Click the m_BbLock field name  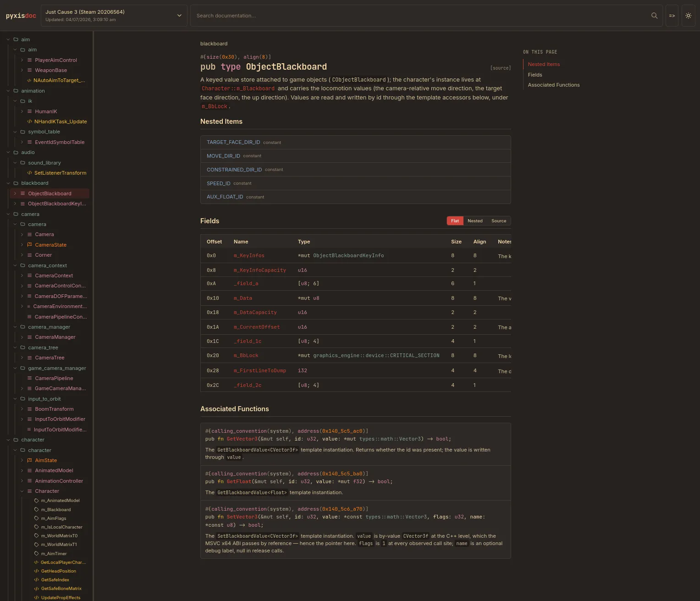click(246, 355)
